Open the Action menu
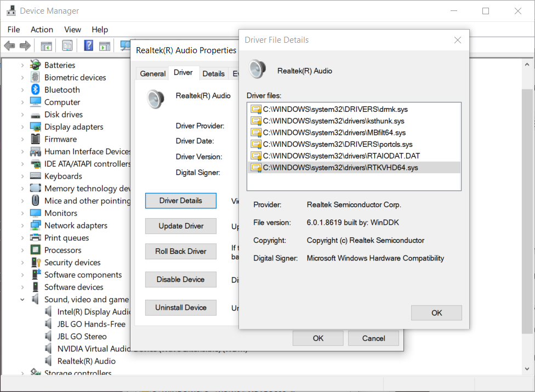Image resolution: width=535 pixels, height=392 pixels. 42,30
